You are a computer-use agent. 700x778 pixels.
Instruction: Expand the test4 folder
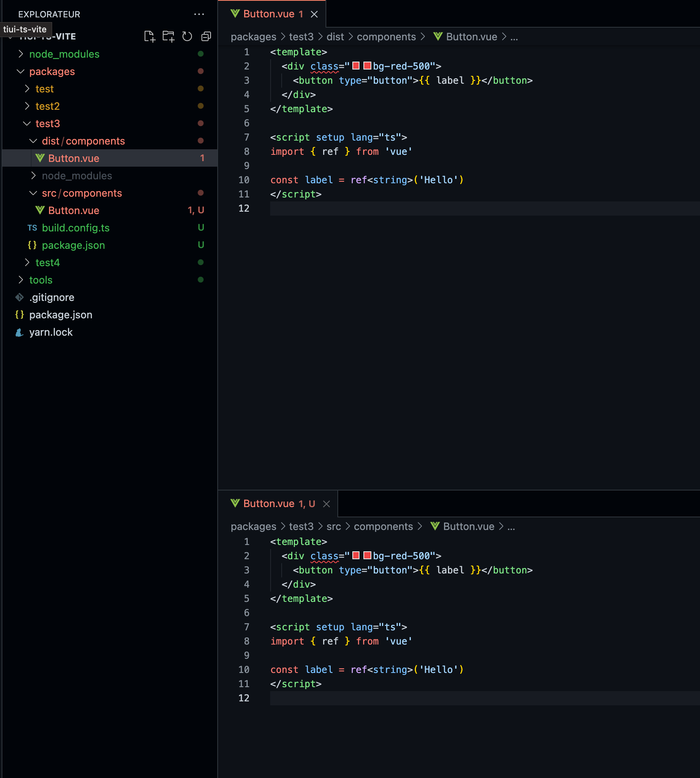(x=110, y=263)
